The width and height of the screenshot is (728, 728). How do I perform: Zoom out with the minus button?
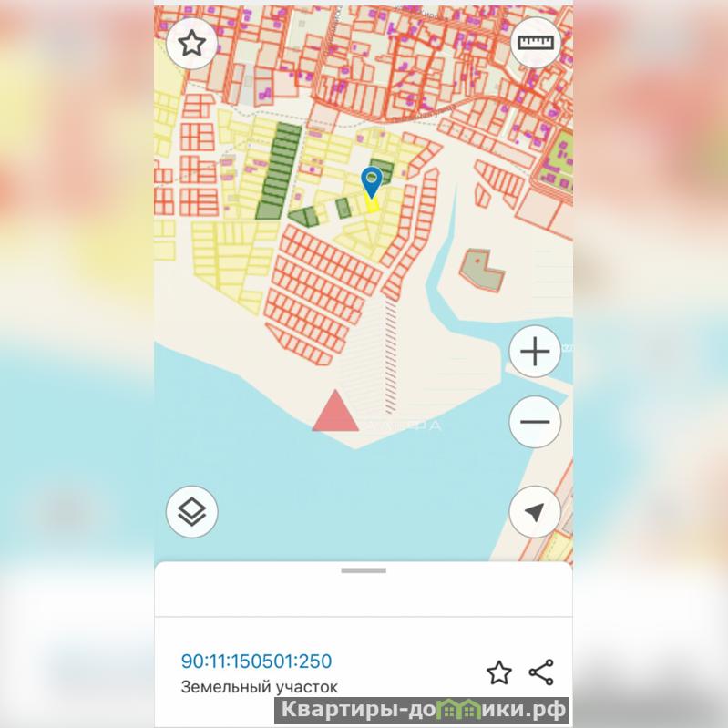click(x=535, y=422)
